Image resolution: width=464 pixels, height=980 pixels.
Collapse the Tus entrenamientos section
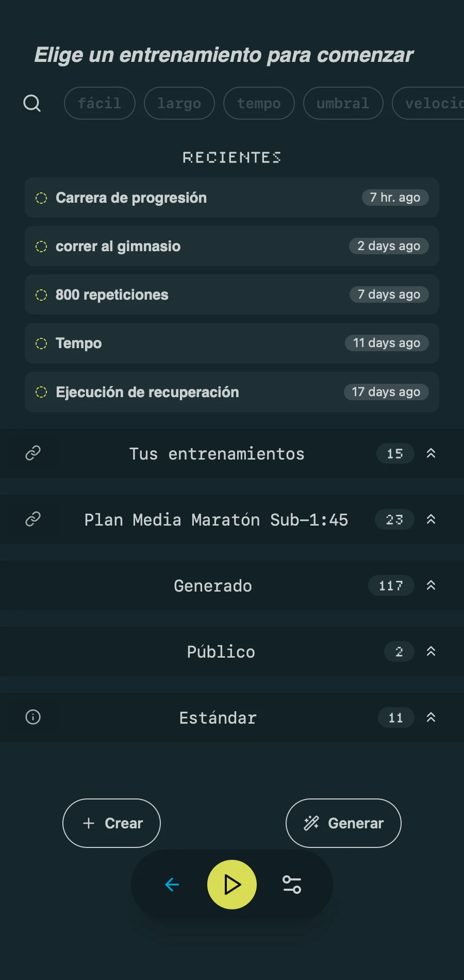coord(431,453)
